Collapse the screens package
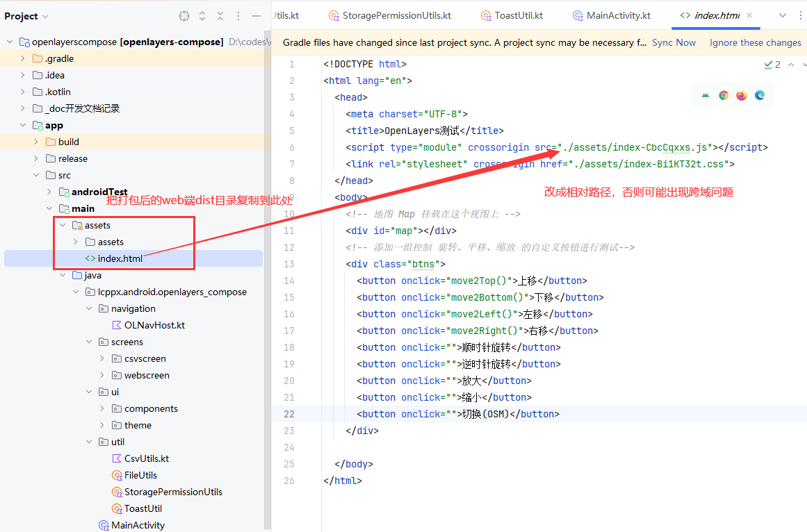807x532 pixels. [x=89, y=342]
